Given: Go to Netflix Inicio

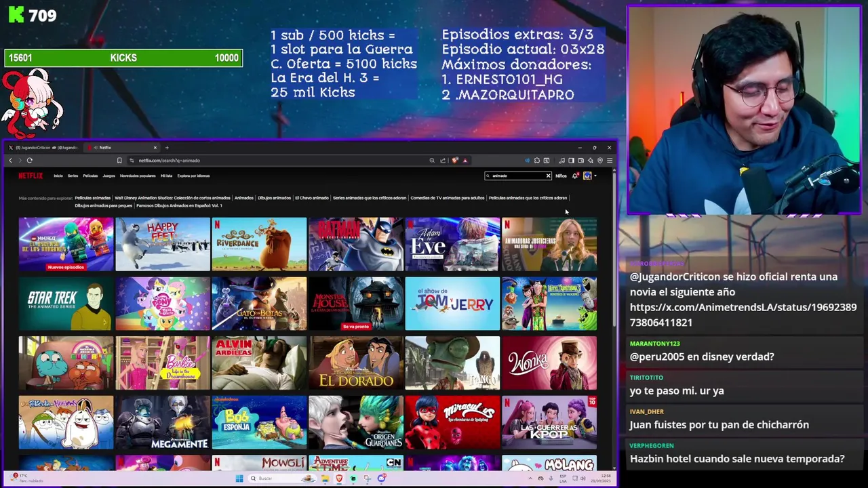Looking at the screenshot, I should 58,176.
